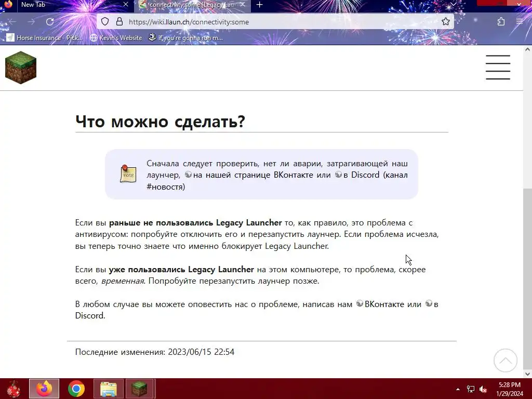
Task: Open the network status tray icon
Action: [471, 389]
